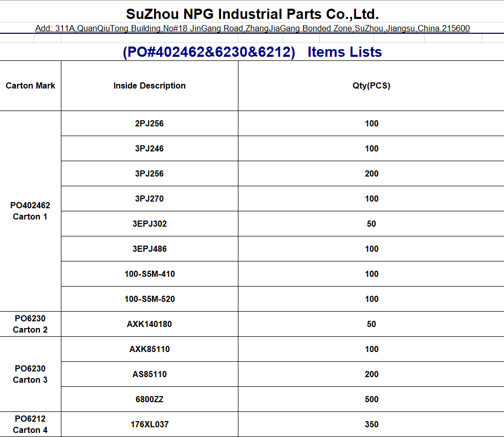Select the AS85110 cell

coord(149,374)
